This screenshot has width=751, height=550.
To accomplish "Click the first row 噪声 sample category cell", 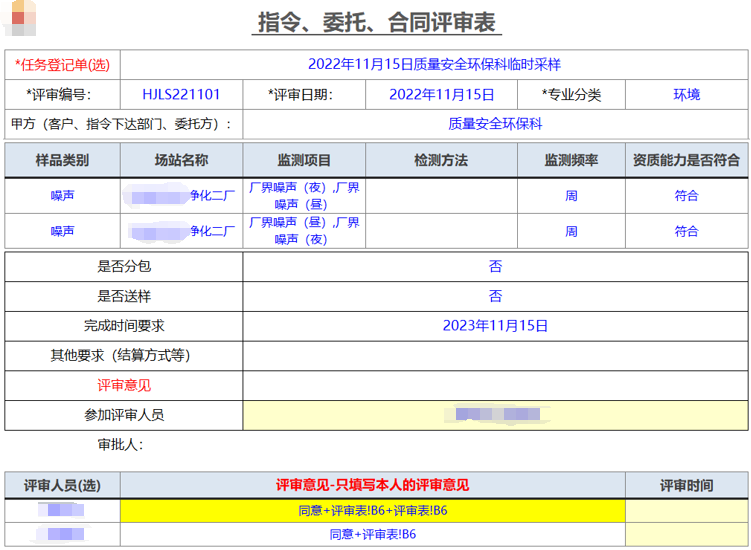I will pyautogui.click(x=62, y=196).
